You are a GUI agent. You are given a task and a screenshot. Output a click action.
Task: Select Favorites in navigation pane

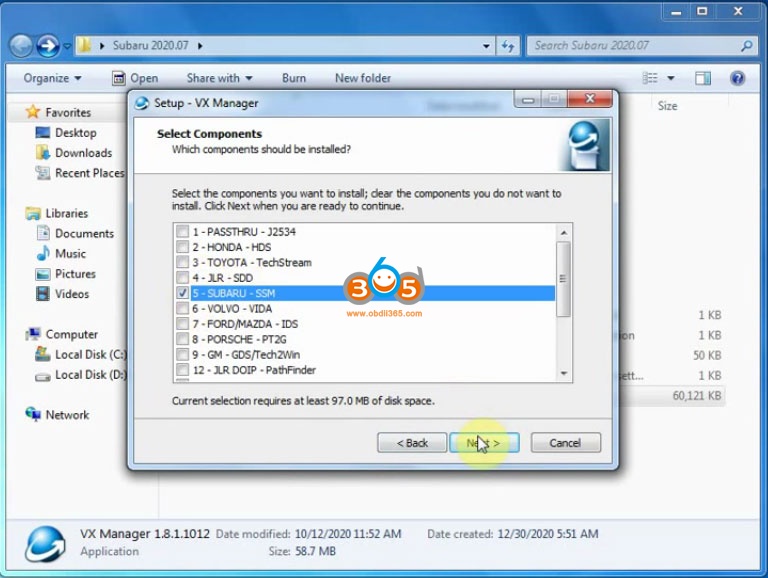tap(68, 113)
